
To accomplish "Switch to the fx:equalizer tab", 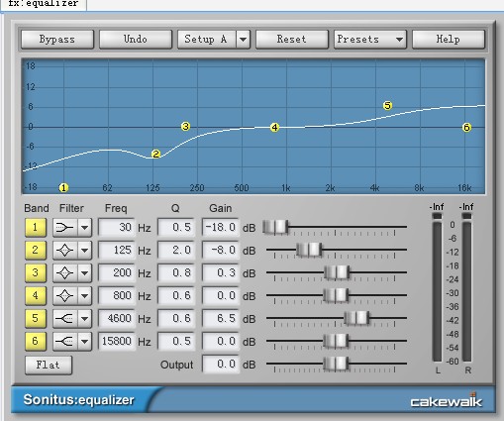I will (44, 4).
